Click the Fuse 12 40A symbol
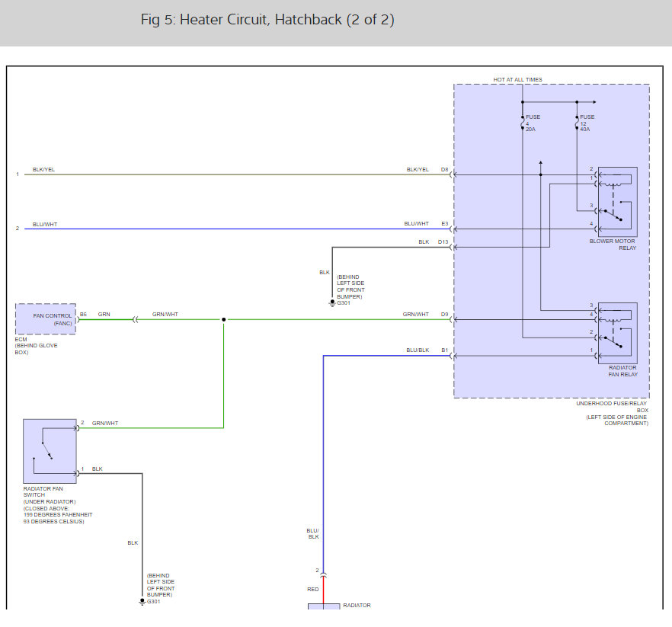This screenshot has width=672, height=627. pyautogui.click(x=577, y=123)
